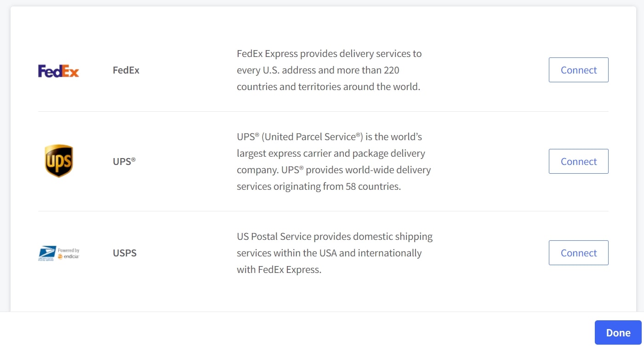Click "58 countries" in the UPS description

click(x=373, y=187)
